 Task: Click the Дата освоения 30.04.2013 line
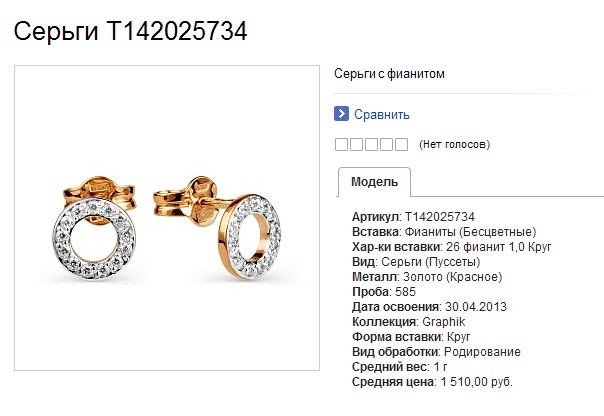tap(429, 307)
